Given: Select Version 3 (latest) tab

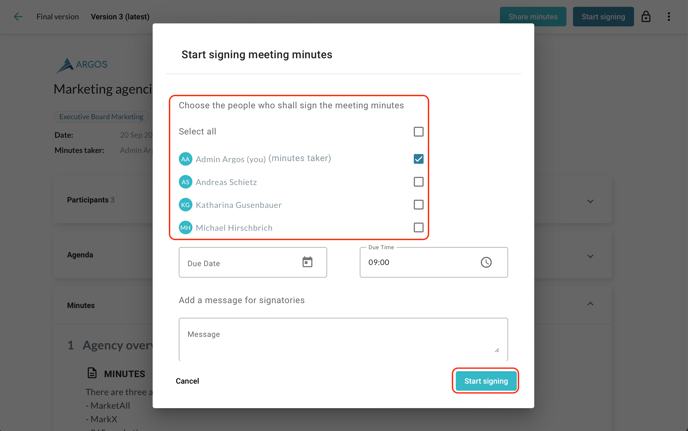Looking at the screenshot, I should (120, 17).
